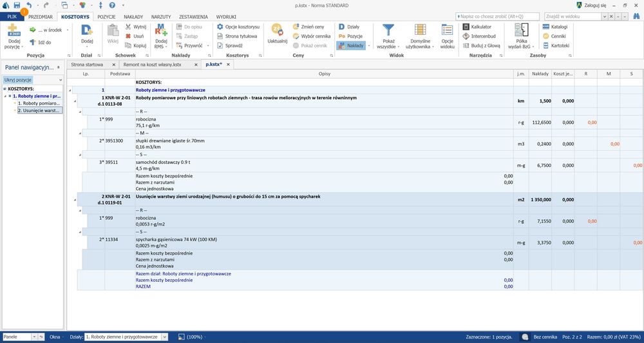The image size is (644, 343).
Task: Click the Bez cennika status bar icon
Action: click(524, 337)
